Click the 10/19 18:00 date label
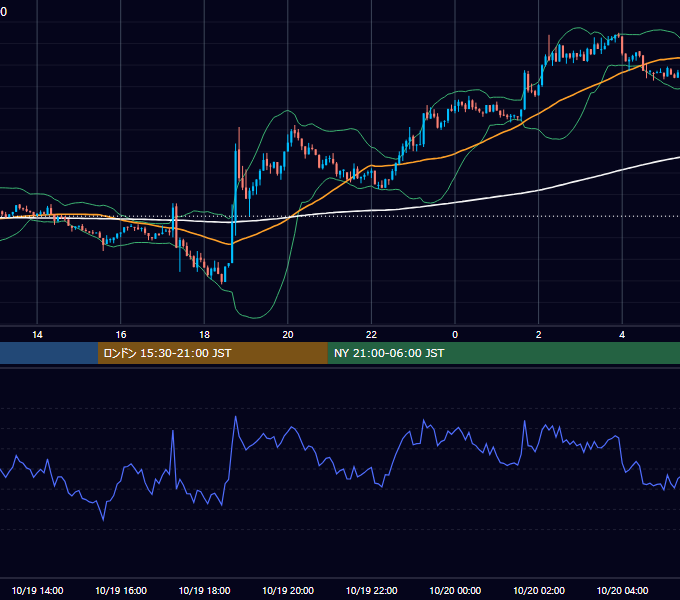The image size is (680, 600). (204, 590)
